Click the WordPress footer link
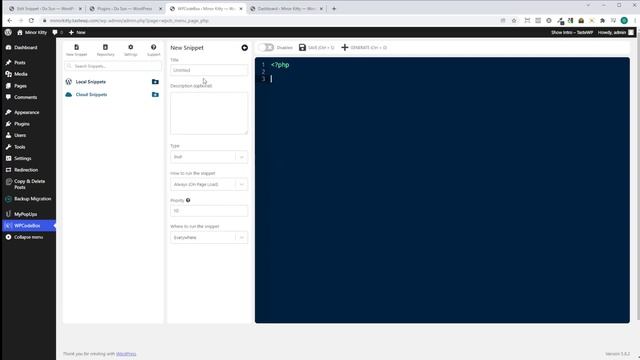Image resolution: width=640 pixels, height=360 pixels. [126, 354]
